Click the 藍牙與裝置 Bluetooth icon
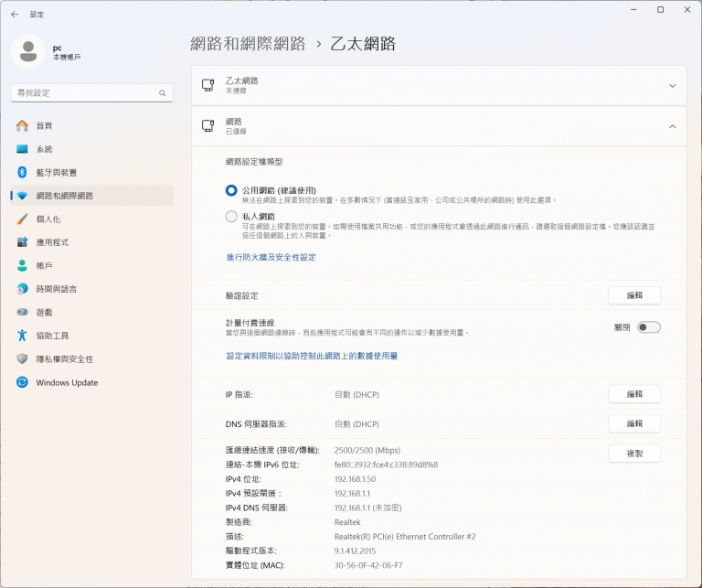Screen dimensions: 702x588 tap(23, 172)
